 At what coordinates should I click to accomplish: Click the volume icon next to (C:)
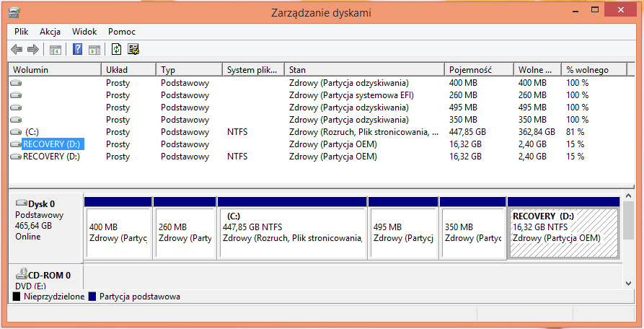pos(16,132)
